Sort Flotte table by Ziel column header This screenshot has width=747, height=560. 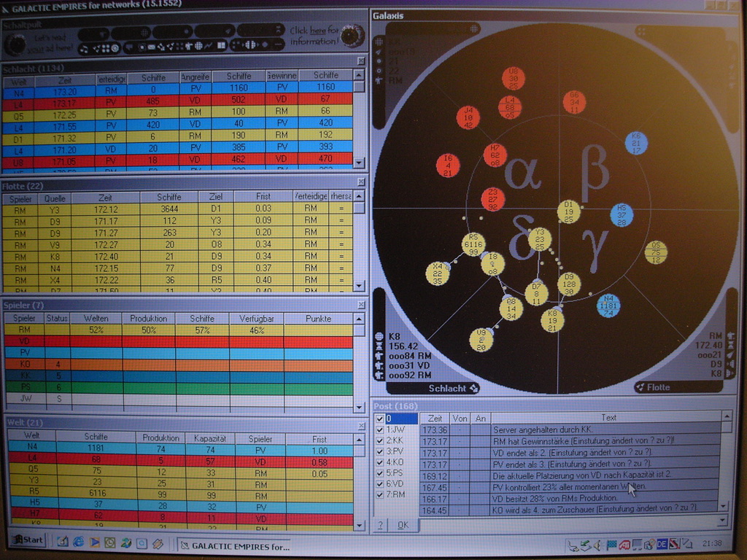215,197
